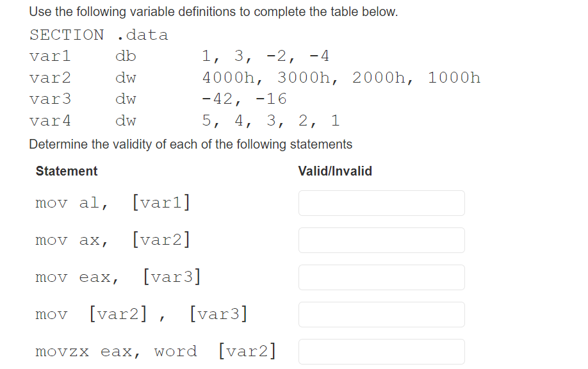The image size is (588, 369).
Task: Click the Valid/Invalid input for mov al, [var1]
Action: pos(380,203)
